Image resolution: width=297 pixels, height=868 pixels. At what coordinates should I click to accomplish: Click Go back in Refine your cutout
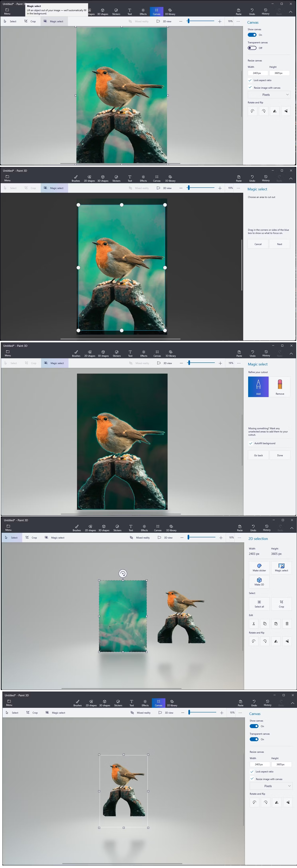[258, 455]
